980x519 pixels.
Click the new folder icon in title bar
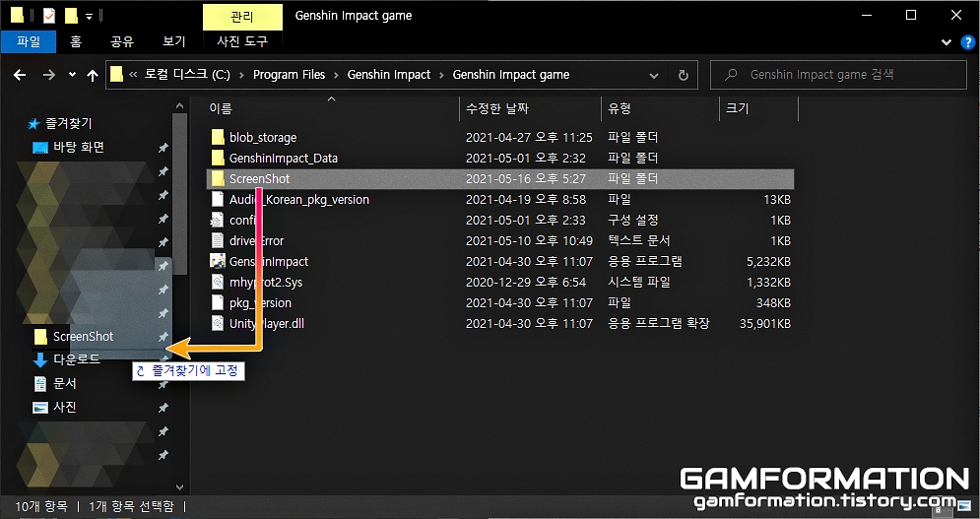coord(71,15)
